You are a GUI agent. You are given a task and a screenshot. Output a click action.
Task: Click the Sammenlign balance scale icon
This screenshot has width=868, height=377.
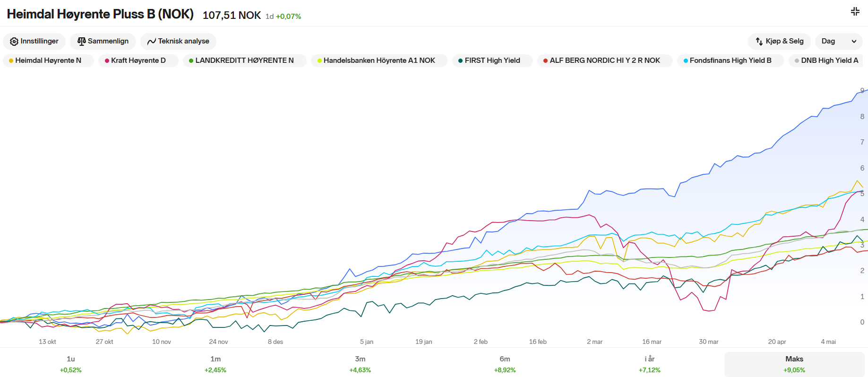81,42
